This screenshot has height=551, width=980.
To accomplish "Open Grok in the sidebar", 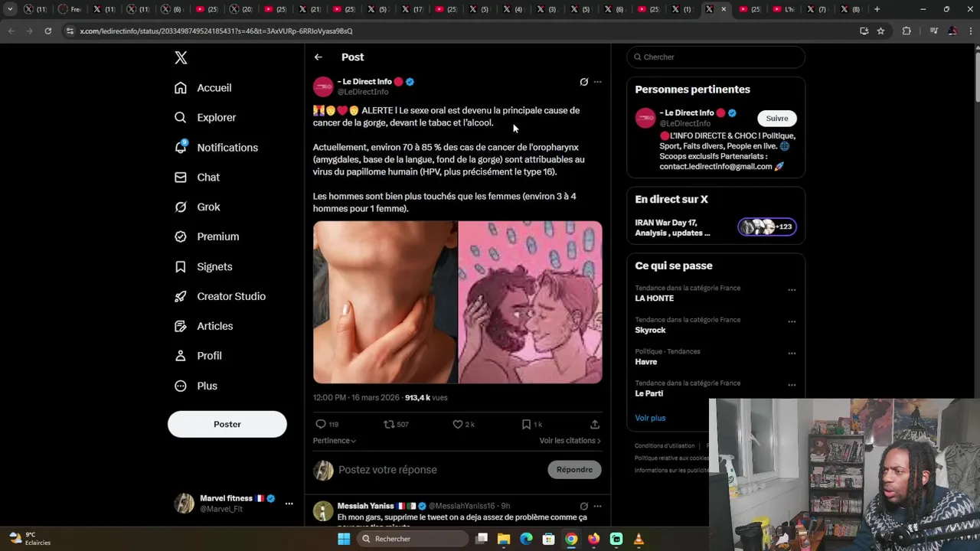I will (x=197, y=207).
